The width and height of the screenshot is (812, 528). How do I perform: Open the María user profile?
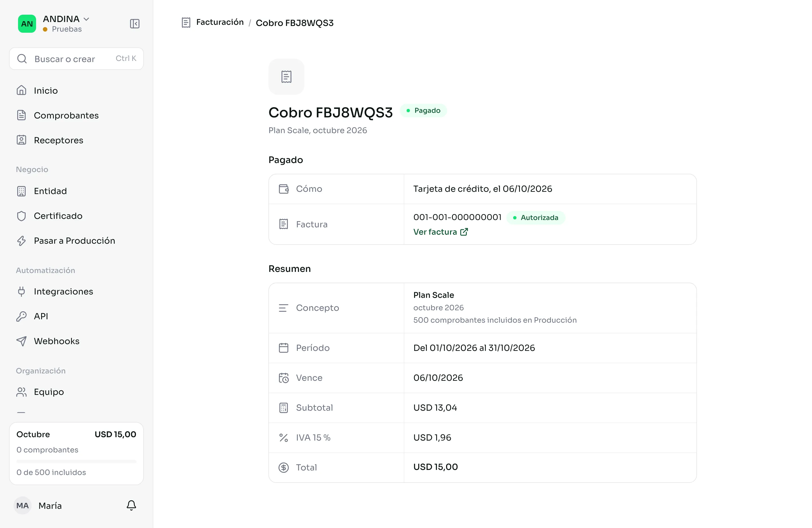coord(38,505)
